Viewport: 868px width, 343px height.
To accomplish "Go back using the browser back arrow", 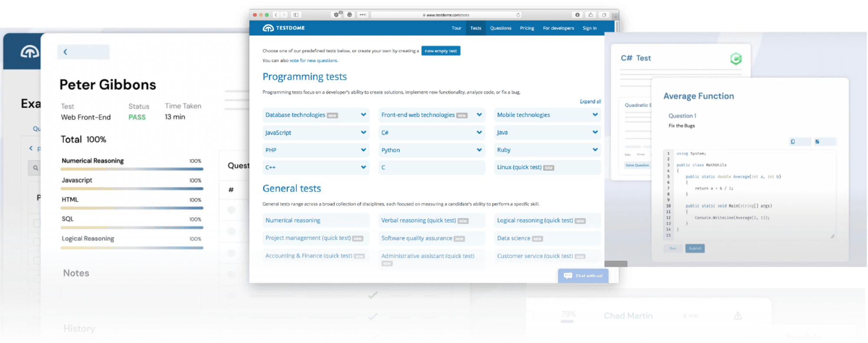I will [x=276, y=15].
